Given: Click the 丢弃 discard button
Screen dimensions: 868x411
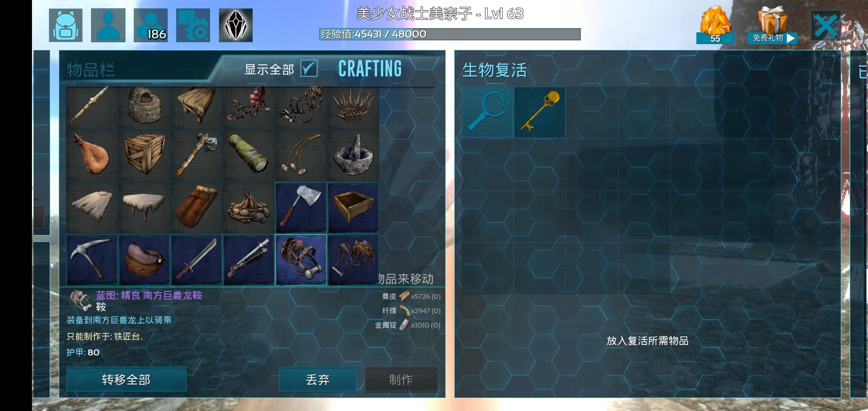Looking at the screenshot, I should point(318,379).
